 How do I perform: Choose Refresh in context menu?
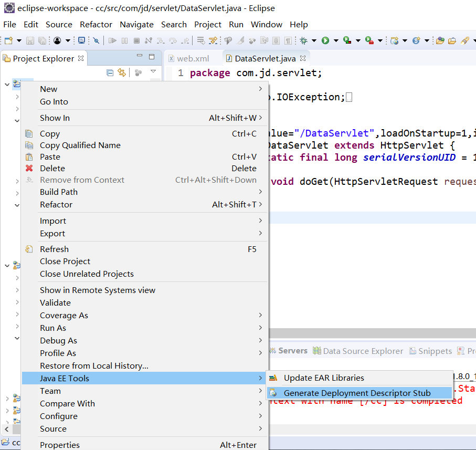[x=144, y=249]
